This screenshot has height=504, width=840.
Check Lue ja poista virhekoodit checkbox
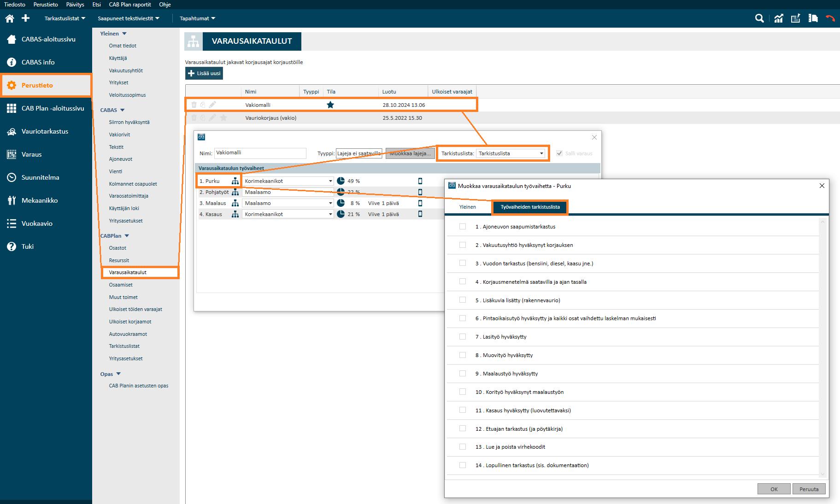[x=463, y=447]
